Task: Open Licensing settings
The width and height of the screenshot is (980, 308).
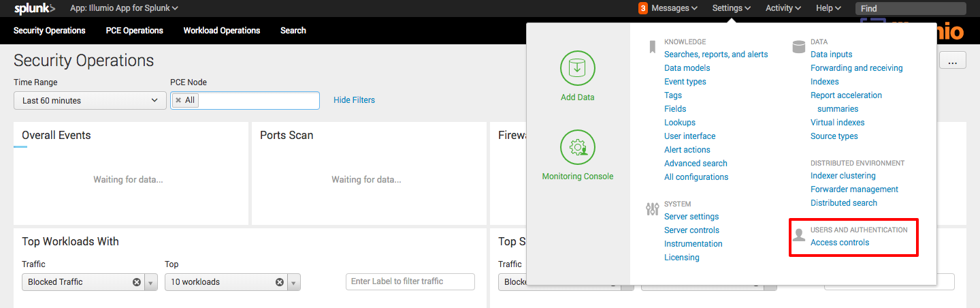Action: tap(682, 258)
